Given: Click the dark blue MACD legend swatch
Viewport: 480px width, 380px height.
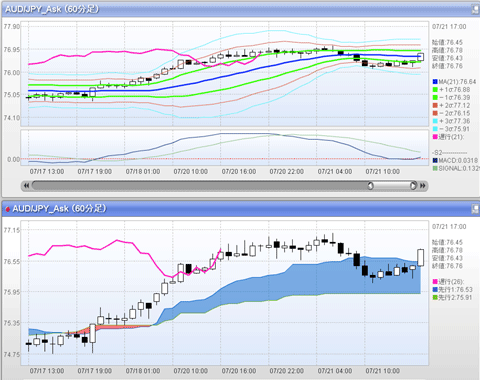Looking at the screenshot, I should 435,161.
